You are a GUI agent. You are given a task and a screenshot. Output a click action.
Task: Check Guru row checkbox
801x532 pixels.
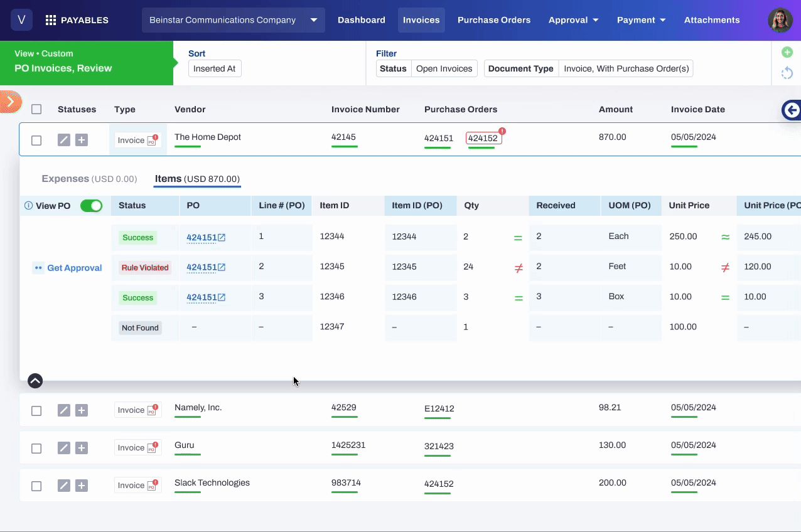pyautogui.click(x=36, y=449)
